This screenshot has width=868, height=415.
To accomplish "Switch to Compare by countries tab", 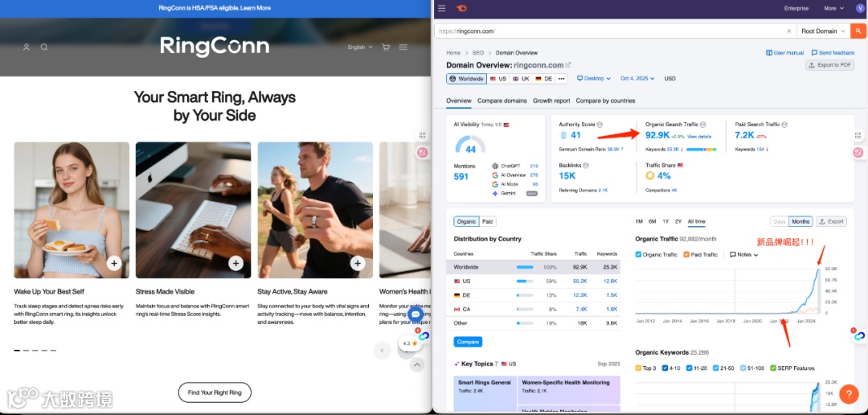I will [x=606, y=101].
